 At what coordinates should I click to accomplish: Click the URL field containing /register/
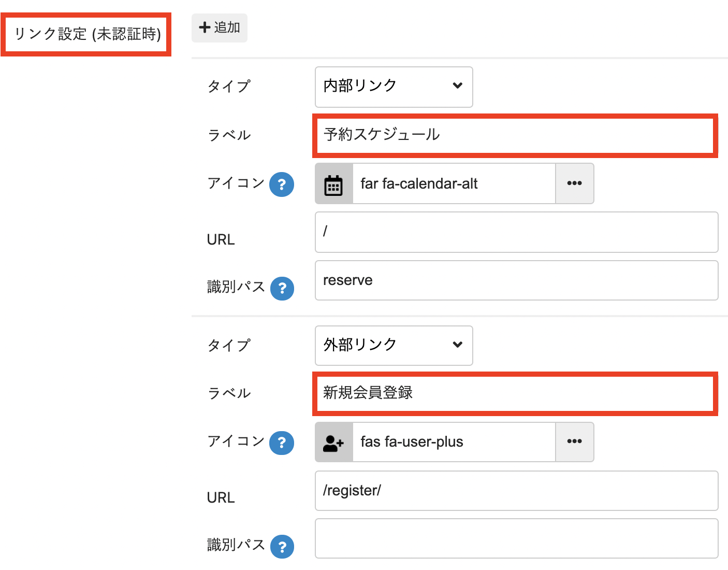pyautogui.click(x=516, y=491)
